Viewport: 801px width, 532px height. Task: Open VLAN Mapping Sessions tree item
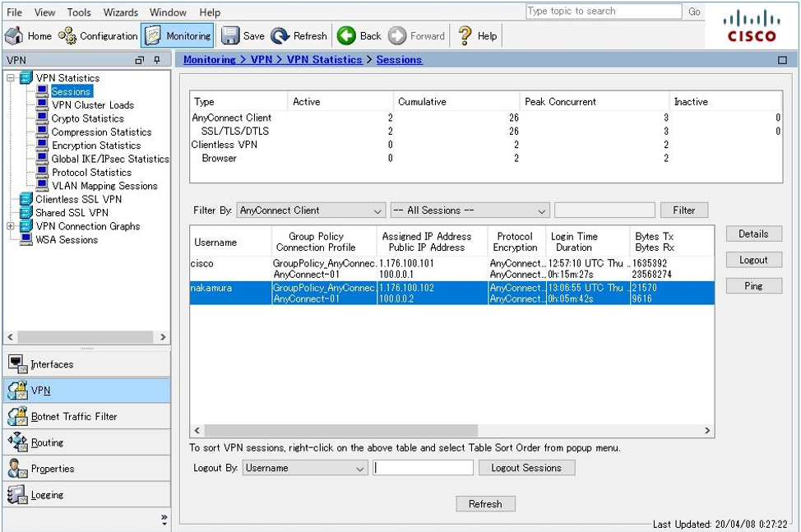(x=104, y=186)
